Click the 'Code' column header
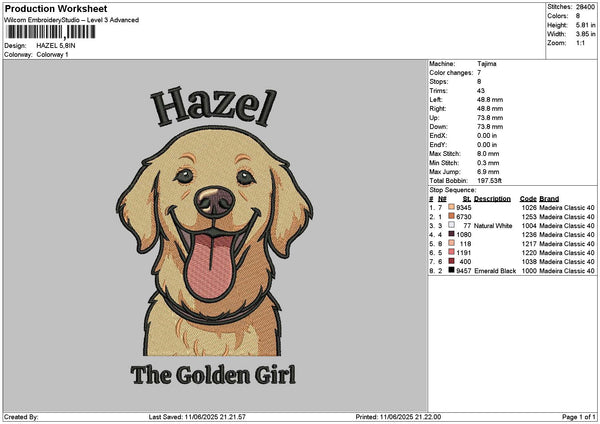600x424 pixels. (x=529, y=198)
